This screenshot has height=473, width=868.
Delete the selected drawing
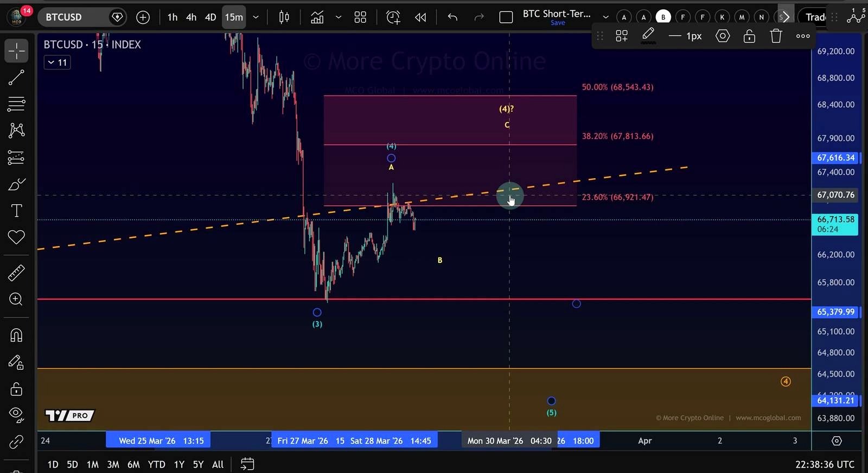coord(776,36)
